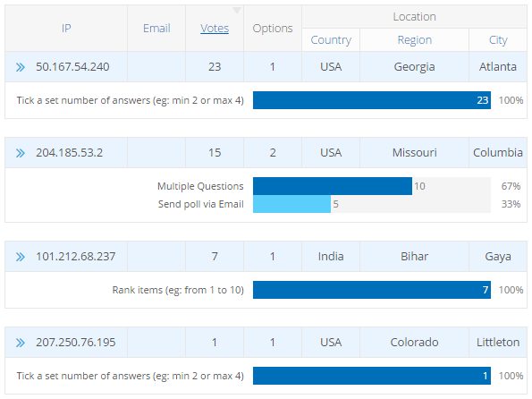
Task: Click the USA cell in Colorado row
Action: 331,343
